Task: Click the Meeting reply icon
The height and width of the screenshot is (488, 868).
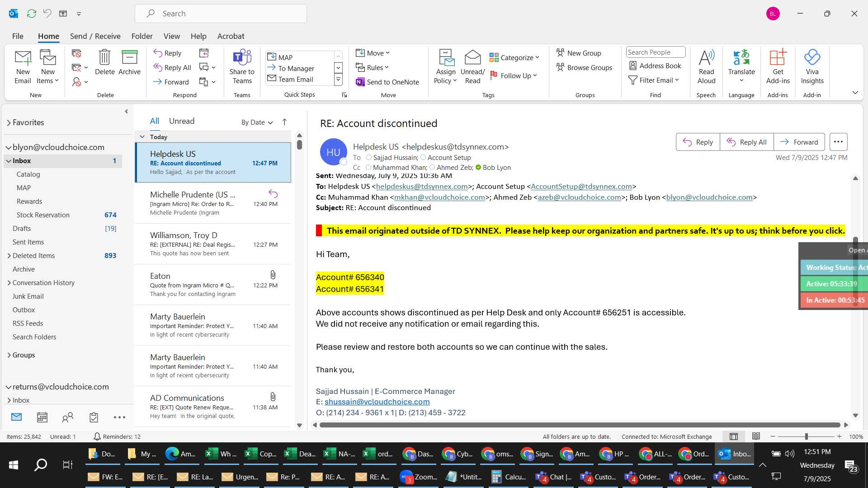Action: click(x=204, y=53)
